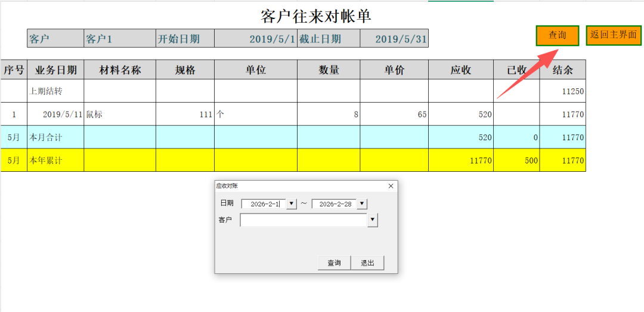Select the 鼠标 material name cell
Screen dimensions: 644x312
click(120, 114)
